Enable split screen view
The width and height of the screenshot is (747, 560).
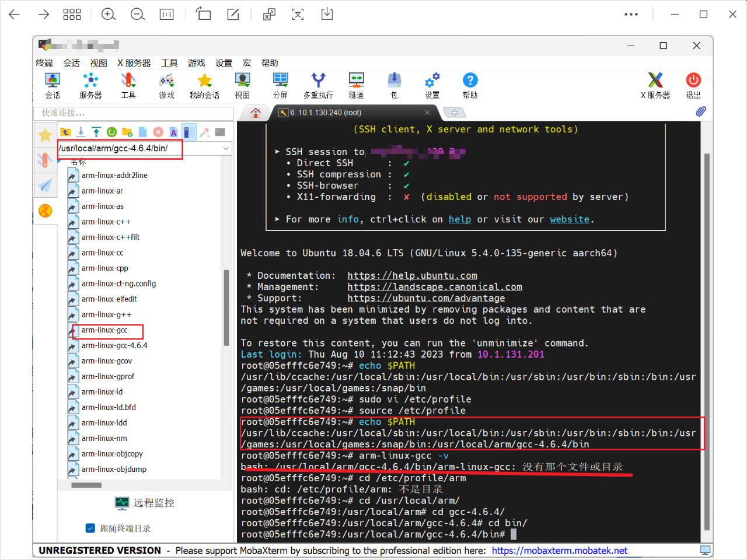(280, 86)
